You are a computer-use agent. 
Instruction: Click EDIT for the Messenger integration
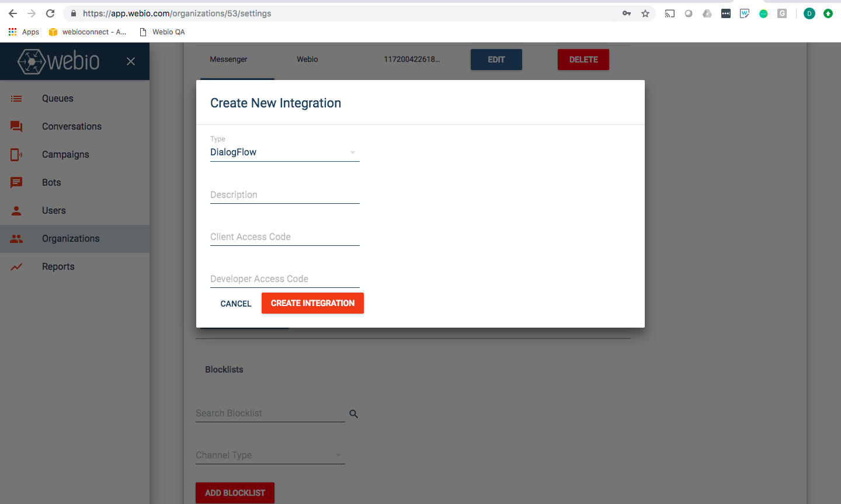point(496,60)
